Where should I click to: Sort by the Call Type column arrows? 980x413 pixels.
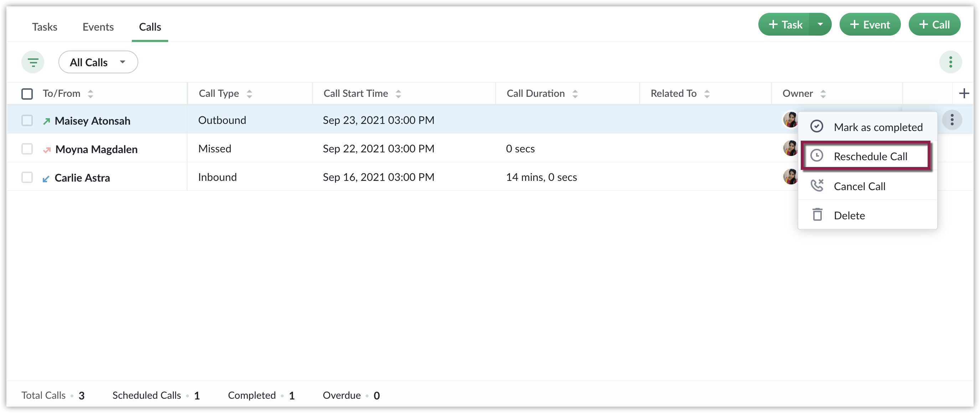tap(249, 94)
